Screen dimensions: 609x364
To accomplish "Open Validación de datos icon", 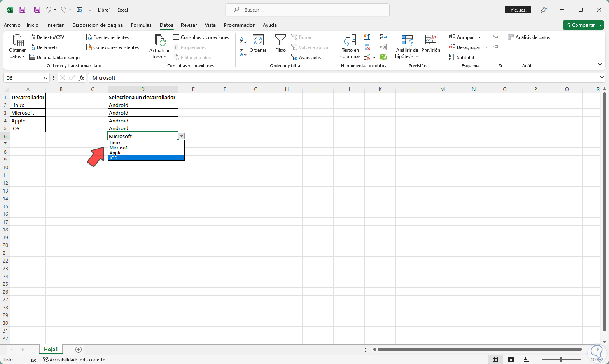I will [367, 58].
